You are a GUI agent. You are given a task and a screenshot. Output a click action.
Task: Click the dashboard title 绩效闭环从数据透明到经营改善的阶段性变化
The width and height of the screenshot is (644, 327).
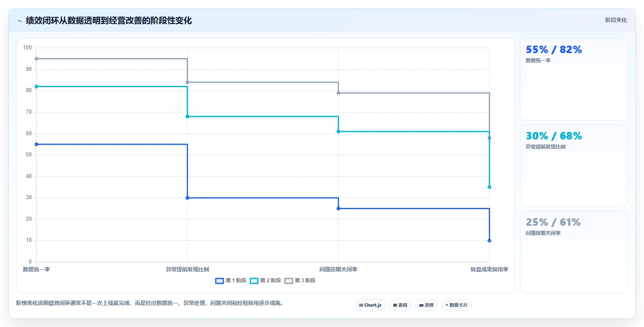(x=109, y=21)
